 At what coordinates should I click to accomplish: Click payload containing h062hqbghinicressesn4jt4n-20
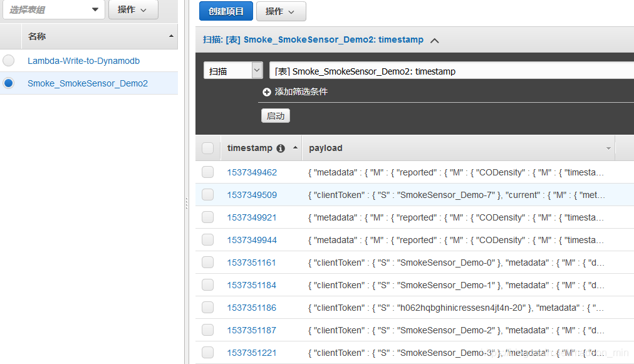point(456,308)
